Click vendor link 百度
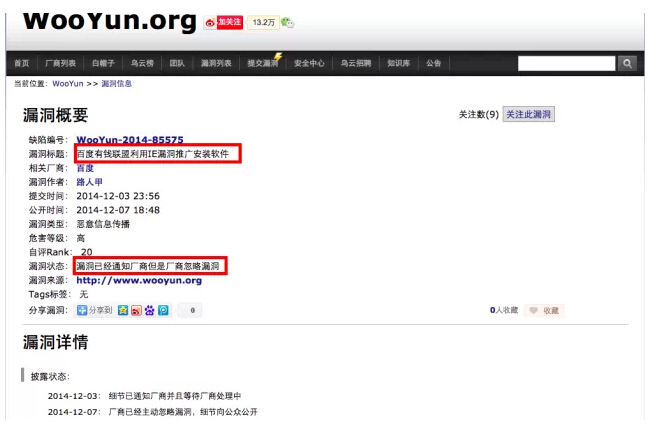Screen dimensions: 656x435 85,168
